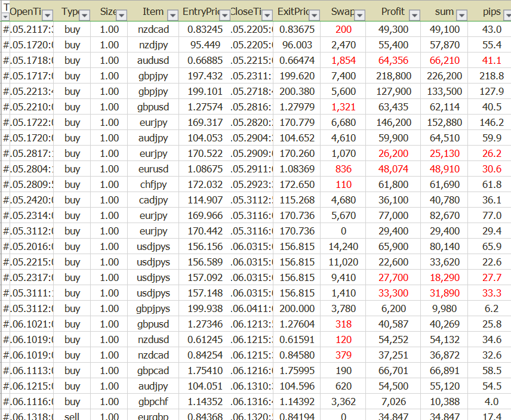Select the Swap header cell

click(x=343, y=12)
